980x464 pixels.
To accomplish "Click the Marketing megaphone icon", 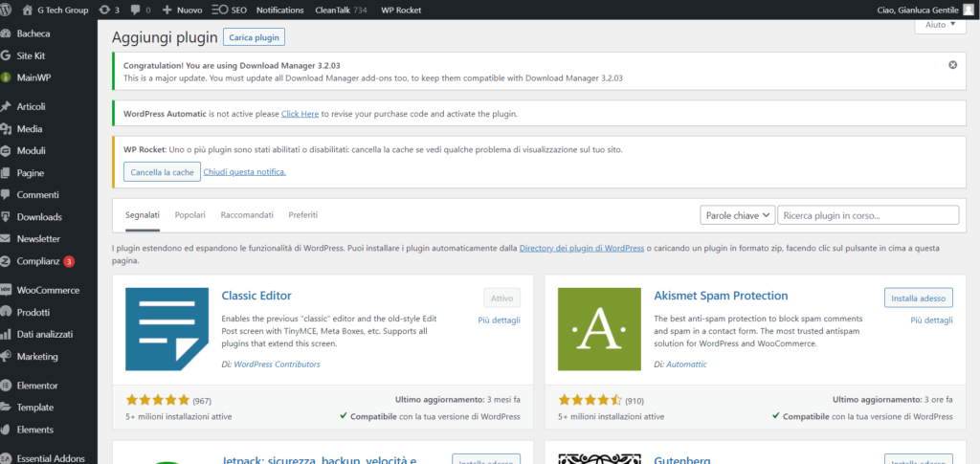I will [6, 357].
